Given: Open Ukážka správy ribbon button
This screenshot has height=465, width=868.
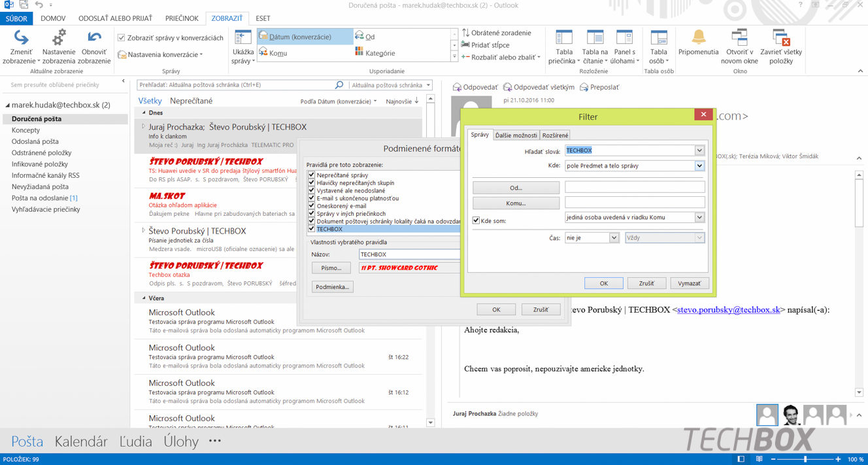Looking at the screenshot, I should tap(243, 47).
